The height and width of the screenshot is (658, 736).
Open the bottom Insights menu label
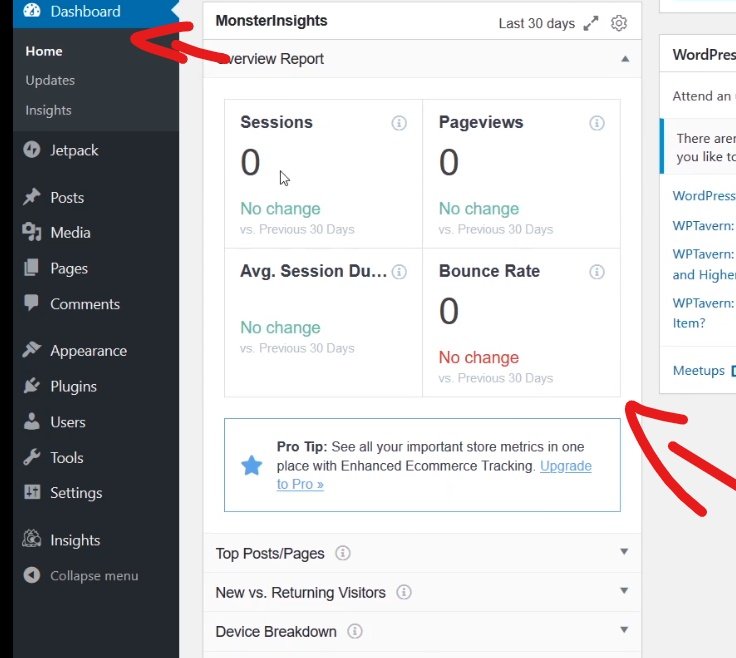click(75, 541)
